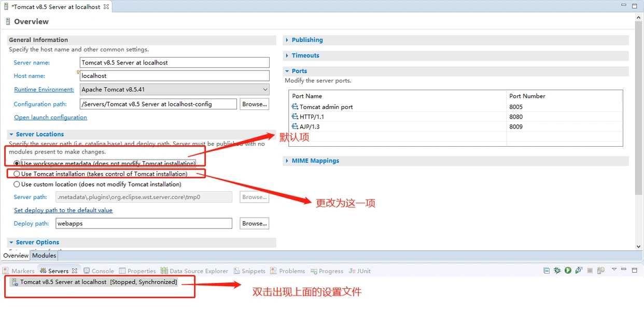Collapse the Server Locations section
The height and width of the screenshot is (325, 644).
coord(11,134)
